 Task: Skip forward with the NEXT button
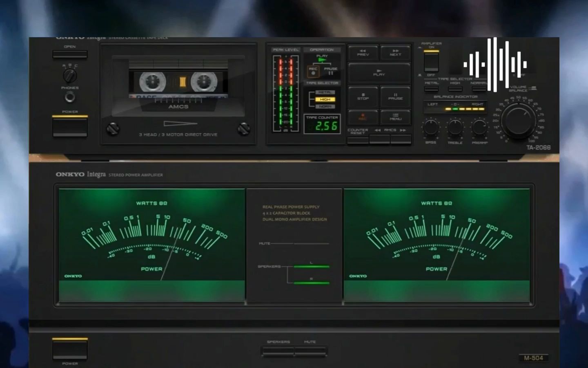click(x=395, y=53)
